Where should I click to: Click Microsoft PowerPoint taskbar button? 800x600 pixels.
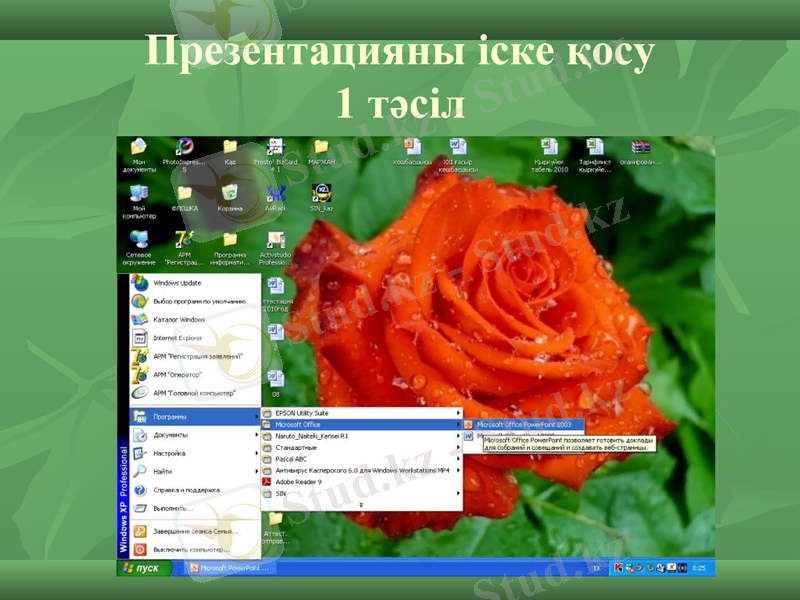click(x=230, y=568)
